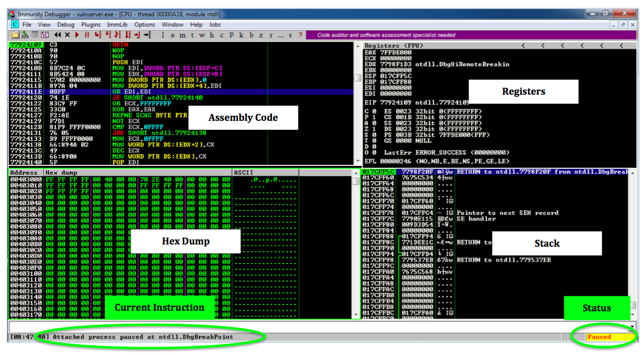The image size is (644, 357).
Task: Click the down arrow of disassembly scrollbar
Action: coord(357,162)
